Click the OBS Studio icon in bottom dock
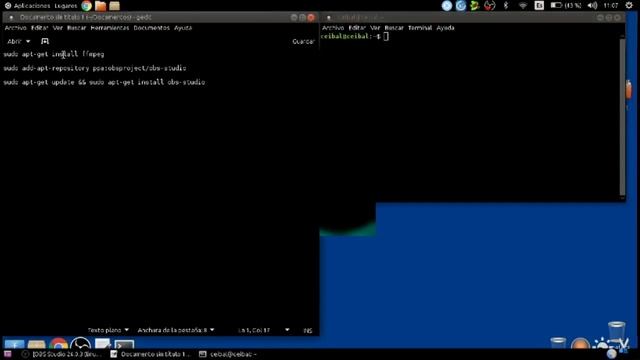Viewport: 640px width, 360px height. (80, 344)
